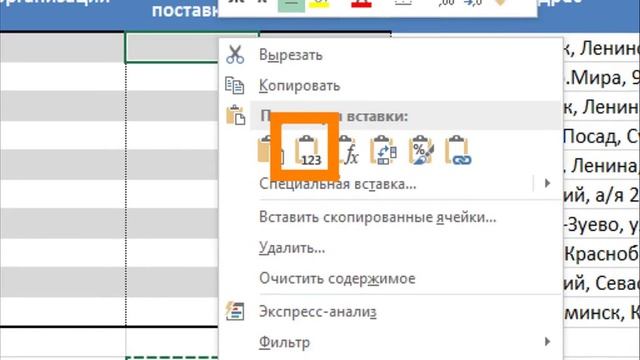The image size is (640, 360).
Task: Click the header cell starting with "поставк"
Action: 185,10
